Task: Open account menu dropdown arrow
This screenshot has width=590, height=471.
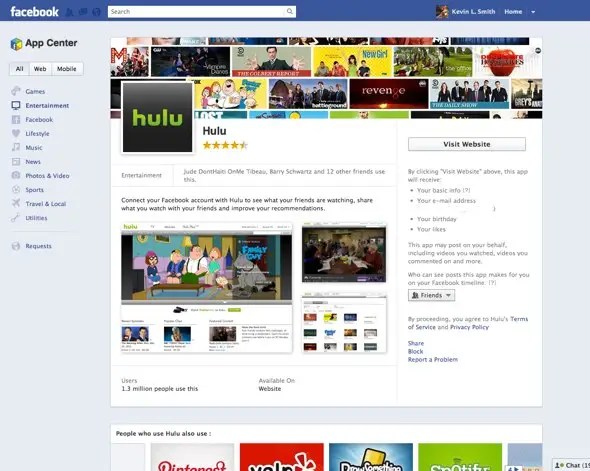Action: pyautogui.click(x=533, y=12)
